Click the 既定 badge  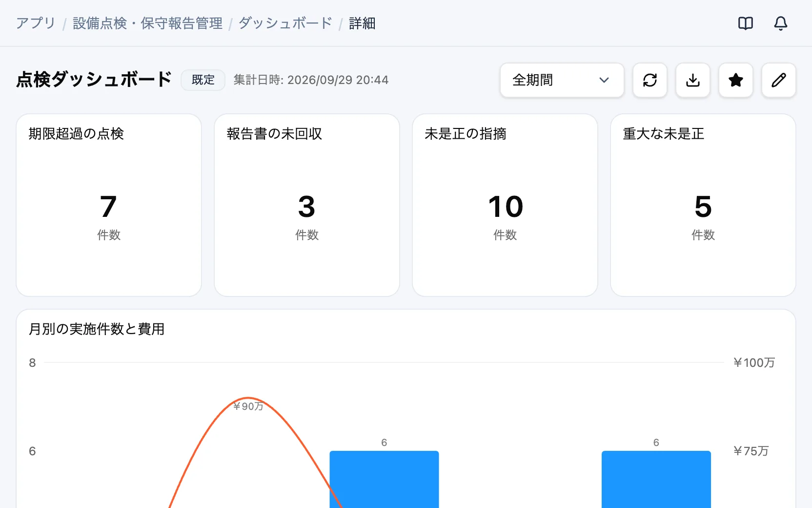click(x=203, y=80)
